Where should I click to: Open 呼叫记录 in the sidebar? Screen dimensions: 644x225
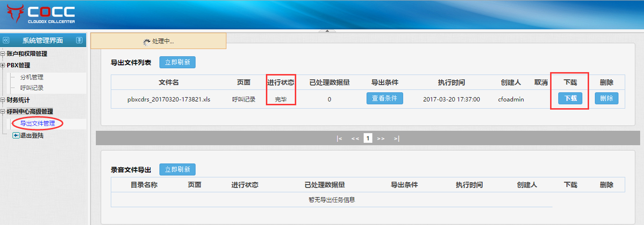[32, 88]
